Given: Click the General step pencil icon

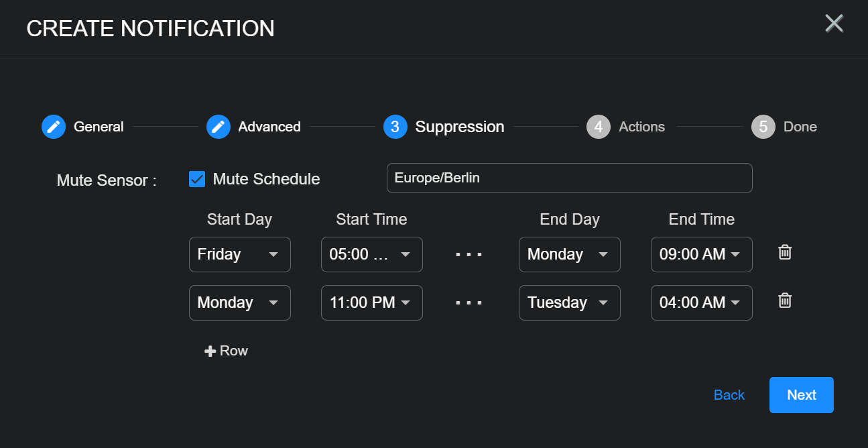Looking at the screenshot, I should coord(54,127).
